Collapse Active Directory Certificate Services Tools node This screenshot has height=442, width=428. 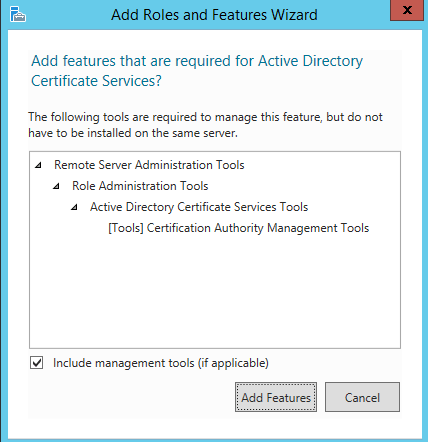pos(74,207)
